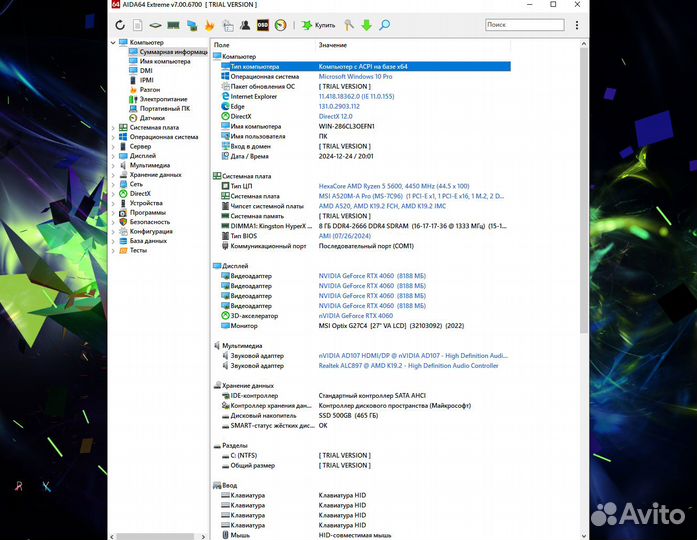Click the Купить (Buy) button
The width and height of the screenshot is (697, 540).
click(x=319, y=25)
